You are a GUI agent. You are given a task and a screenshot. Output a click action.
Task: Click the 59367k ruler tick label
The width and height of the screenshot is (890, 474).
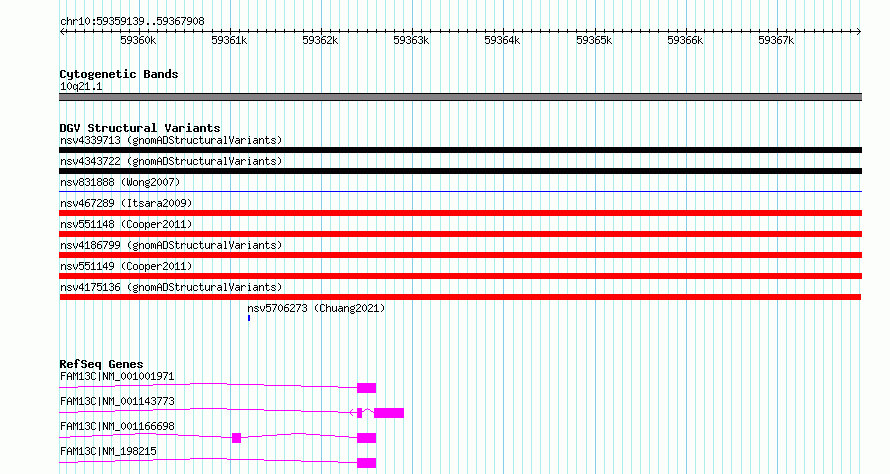click(x=776, y=41)
